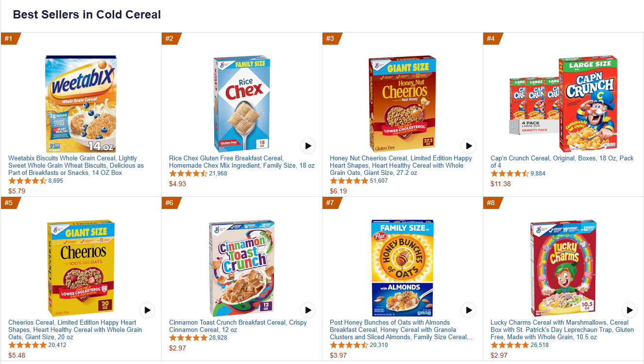This screenshot has width=644, height=364.
Task: Play the Rice Chex product video
Action: pyautogui.click(x=308, y=146)
